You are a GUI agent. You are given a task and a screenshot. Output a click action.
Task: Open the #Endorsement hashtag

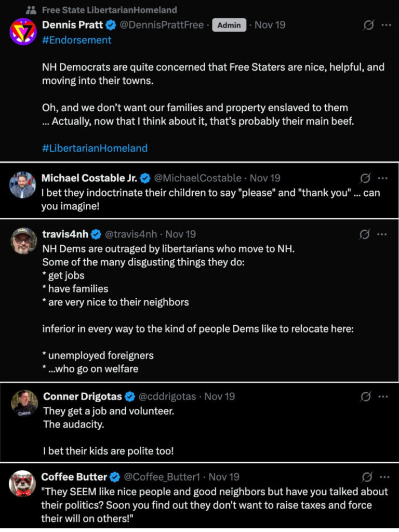point(76,40)
